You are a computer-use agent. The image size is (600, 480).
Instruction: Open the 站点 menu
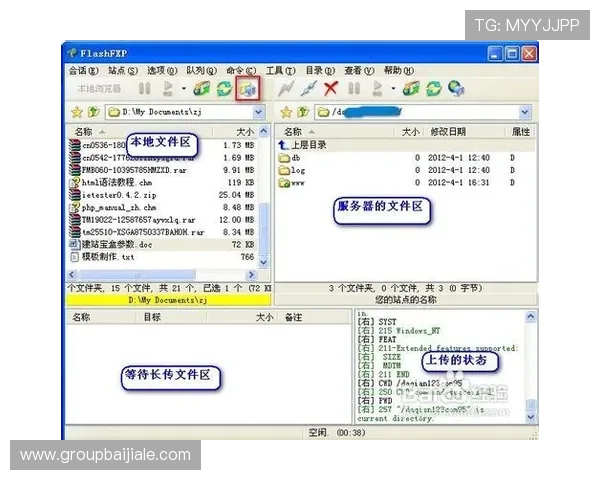pyautogui.click(x=123, y=70)
